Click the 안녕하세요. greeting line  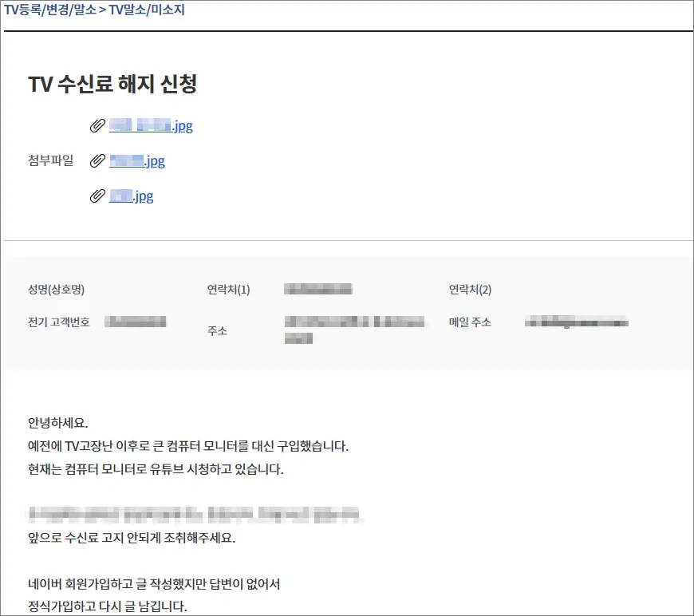pyautogui.click(x=58, y=423)
